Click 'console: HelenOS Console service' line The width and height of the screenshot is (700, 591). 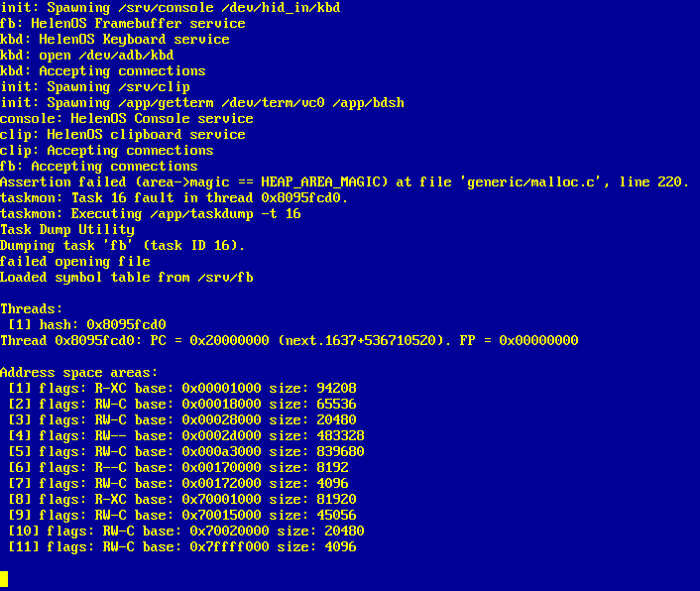click(127, 119)
